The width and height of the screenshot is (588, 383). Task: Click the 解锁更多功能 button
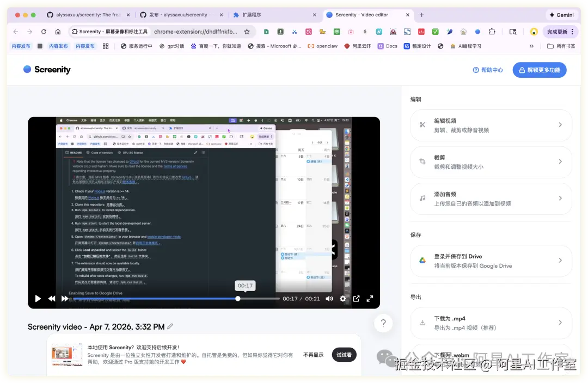pyautogui.click(x=540, y=70)
